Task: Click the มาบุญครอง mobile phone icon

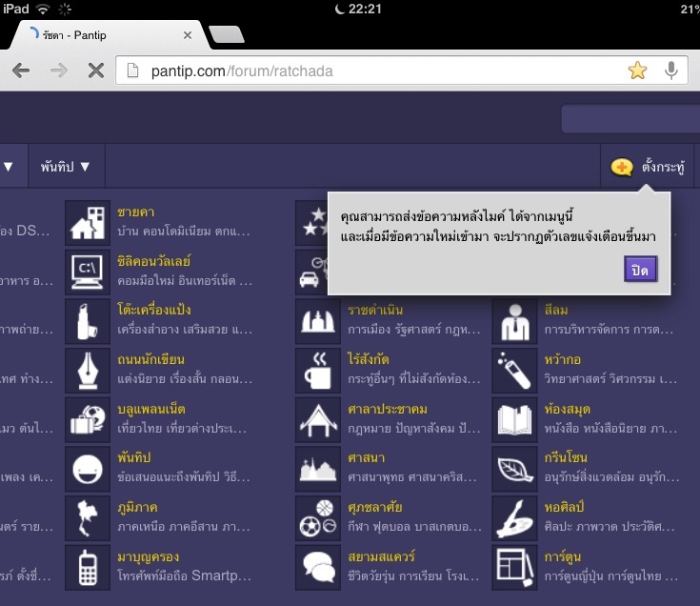Action: pos(88,567)
